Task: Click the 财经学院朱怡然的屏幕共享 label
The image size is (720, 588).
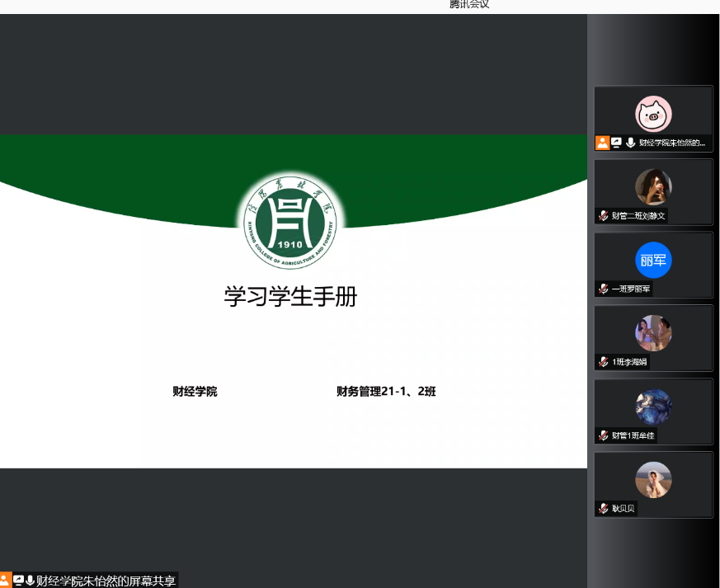Action: coord(106,581)
